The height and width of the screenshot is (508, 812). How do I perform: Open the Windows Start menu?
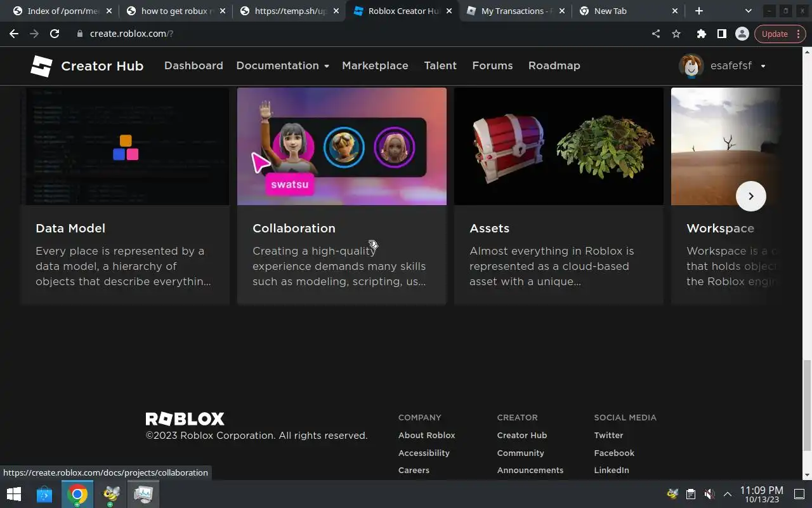tap(13, 493)
